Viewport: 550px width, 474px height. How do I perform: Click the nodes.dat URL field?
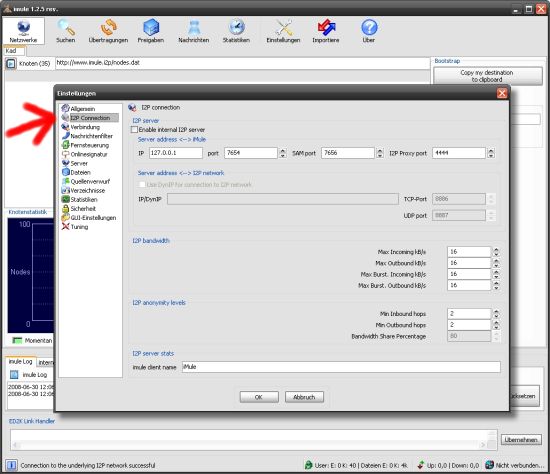(242, 63)
